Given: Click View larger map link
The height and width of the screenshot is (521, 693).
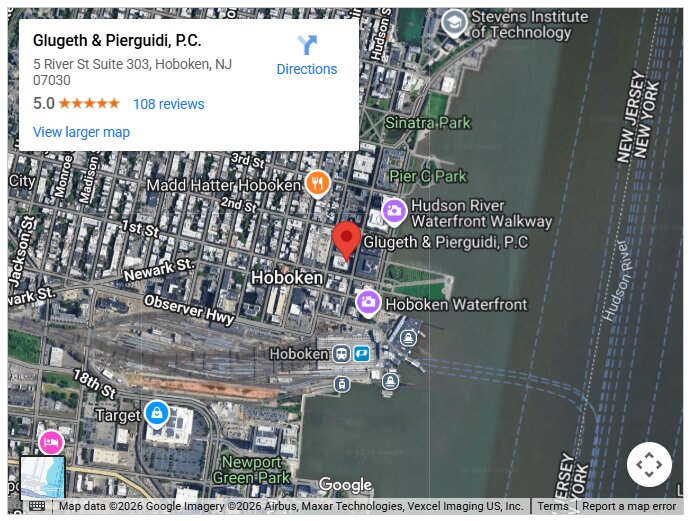Looking at the screenshot, I should point(81,132).
